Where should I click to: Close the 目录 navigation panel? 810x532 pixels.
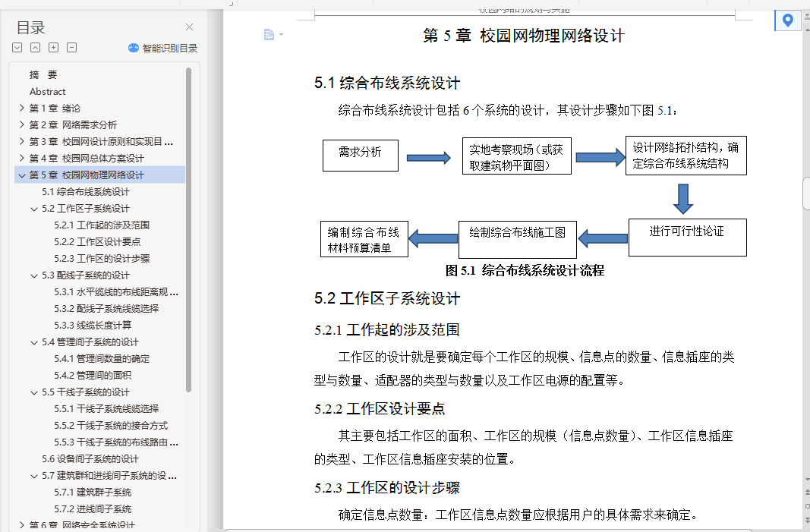(190, 27)
